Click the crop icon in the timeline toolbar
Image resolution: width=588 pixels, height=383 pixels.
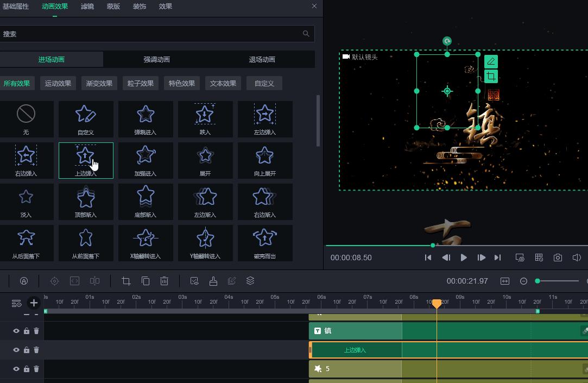click(126, 281)
